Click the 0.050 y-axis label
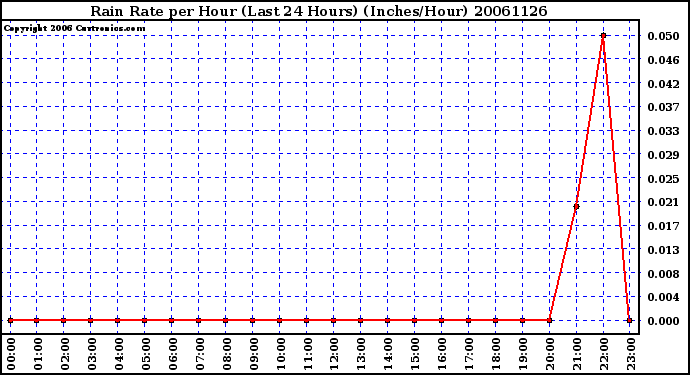Viewport: 690px width, 375px height. [663, 36]
